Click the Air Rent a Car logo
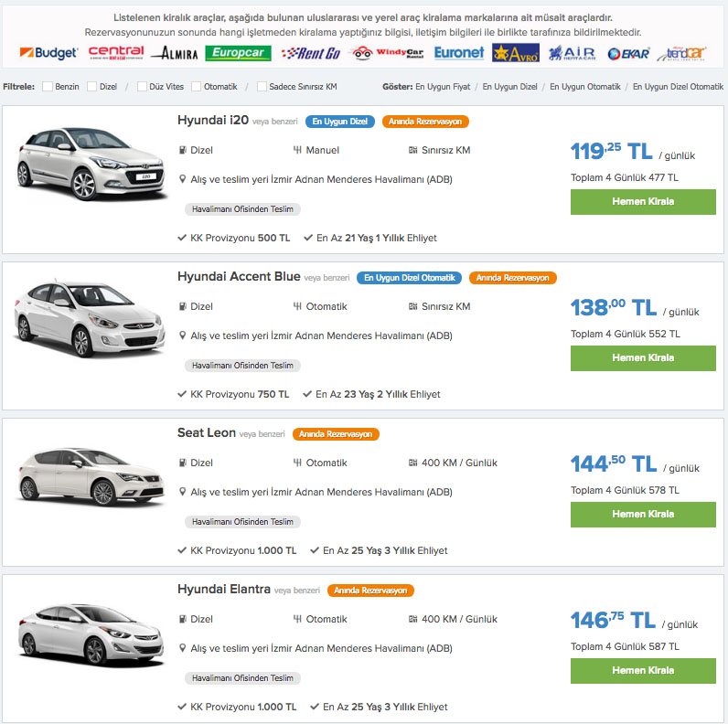This screenshot has width=728, height=724. (x=572, y=53)
